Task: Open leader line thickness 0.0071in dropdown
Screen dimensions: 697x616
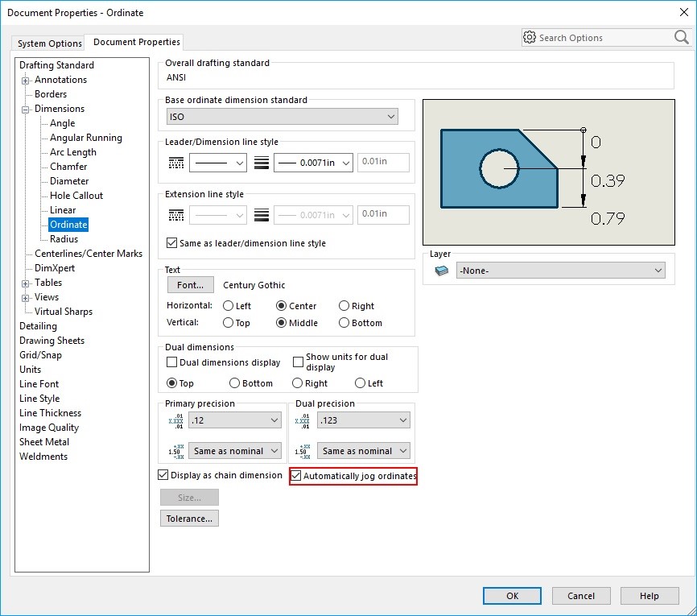Action: (x=313, y=163)
